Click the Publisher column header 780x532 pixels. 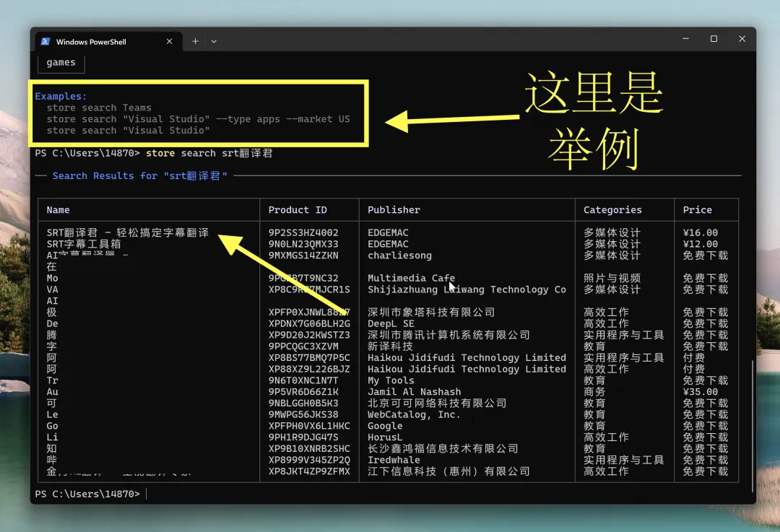tap(394, 210)
